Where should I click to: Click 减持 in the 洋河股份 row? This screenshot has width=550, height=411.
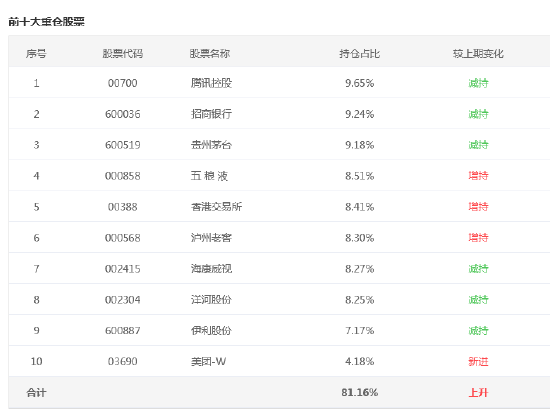[478, 299]
